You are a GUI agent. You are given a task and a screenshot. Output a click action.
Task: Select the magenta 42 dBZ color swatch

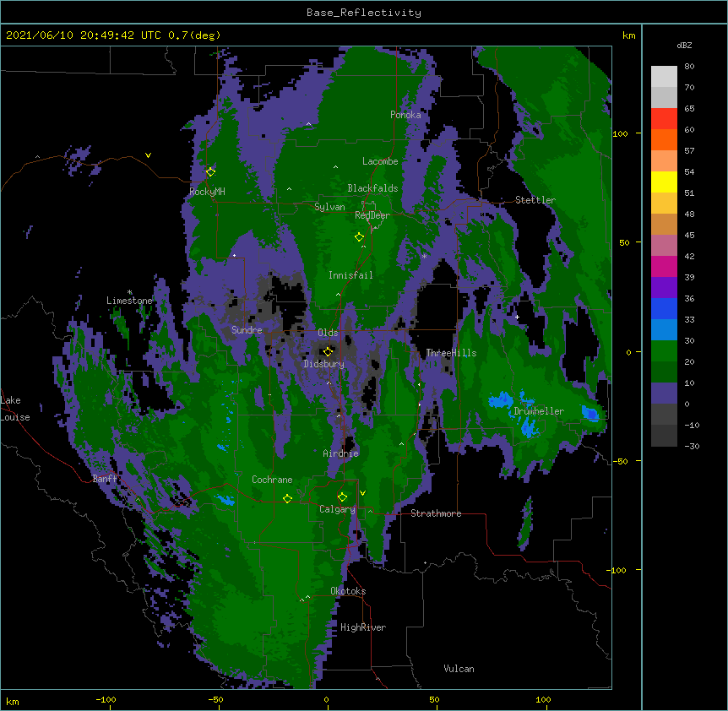click(664, 266)
